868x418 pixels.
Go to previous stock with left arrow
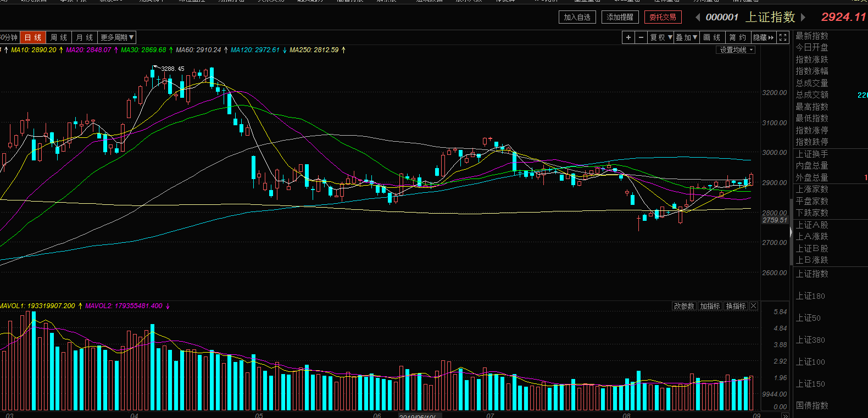coord(698,18)
